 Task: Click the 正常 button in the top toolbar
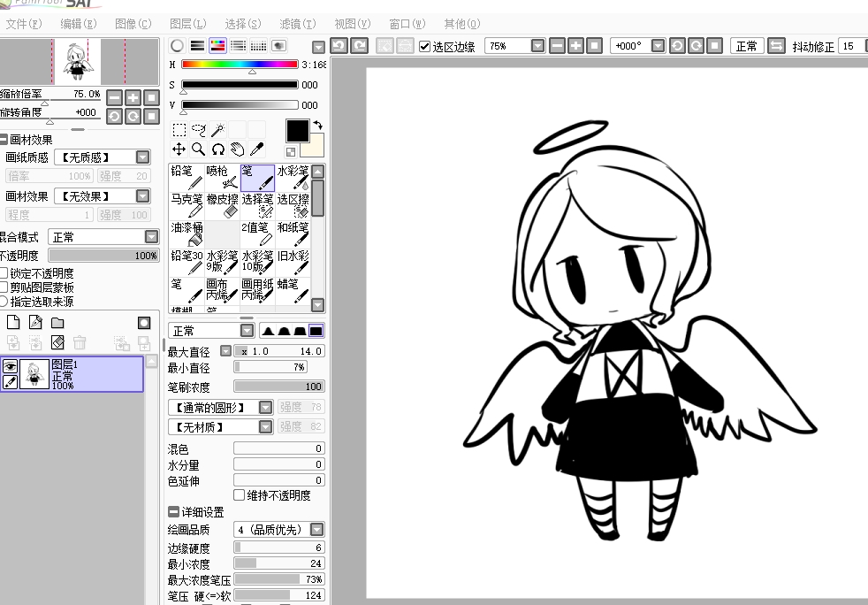click(x=747, y=46)
